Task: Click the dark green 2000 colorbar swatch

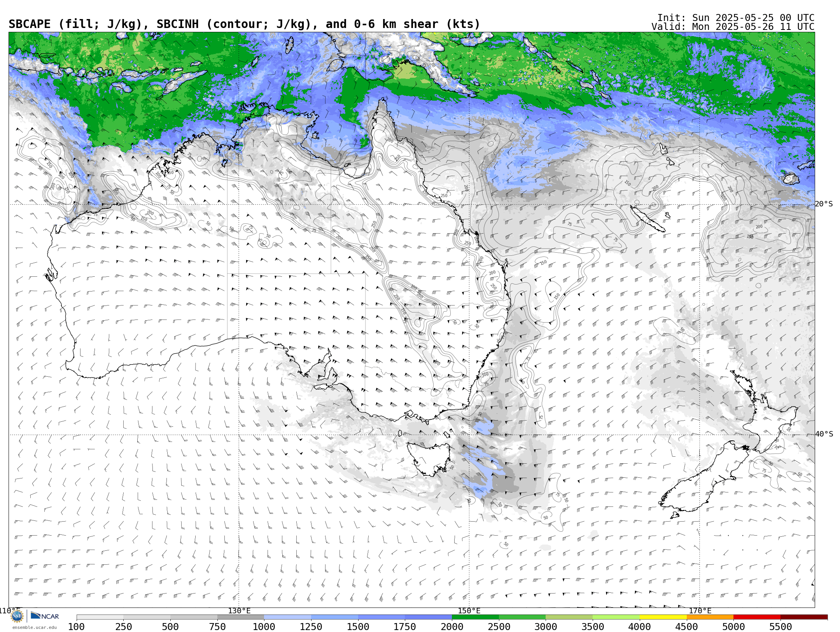Action: pyautogui.click(x=475, y=617)
